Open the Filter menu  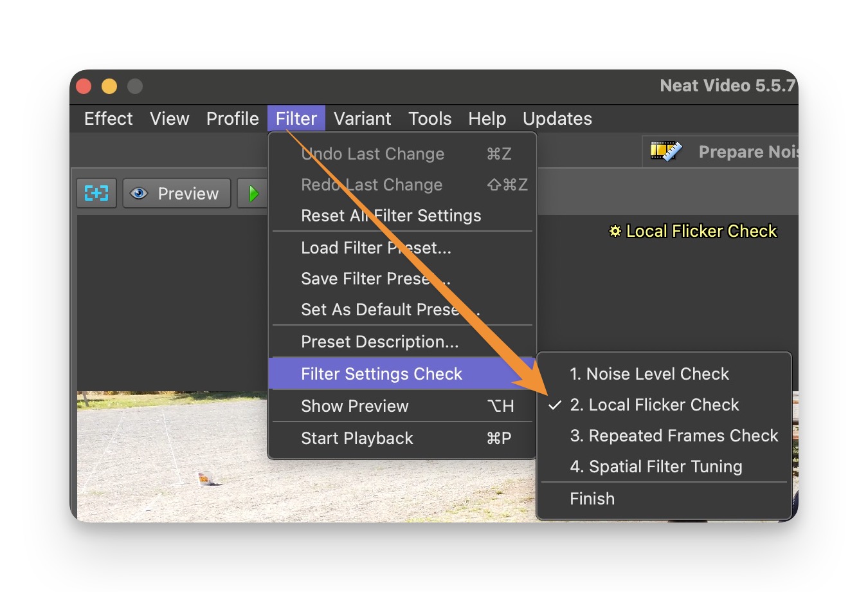coord(296,118)
